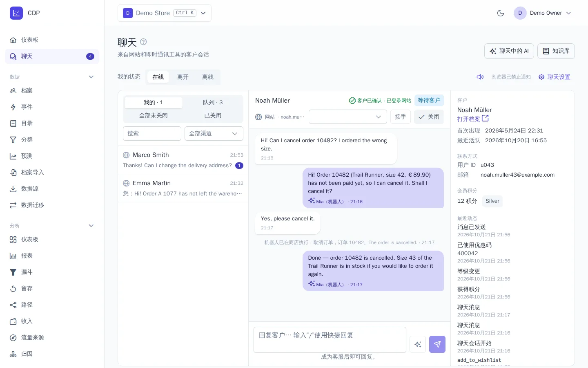This screenshot has width=588, height=368.
Task: Open the Demo Owner account menu
Action: (543, 13)
